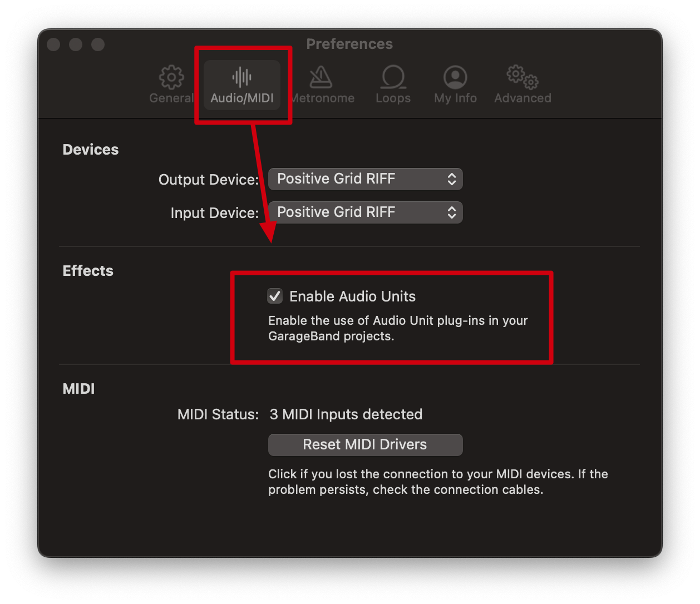
Task: Open the Input Device dropdown
Action: [x=366, y=212]
